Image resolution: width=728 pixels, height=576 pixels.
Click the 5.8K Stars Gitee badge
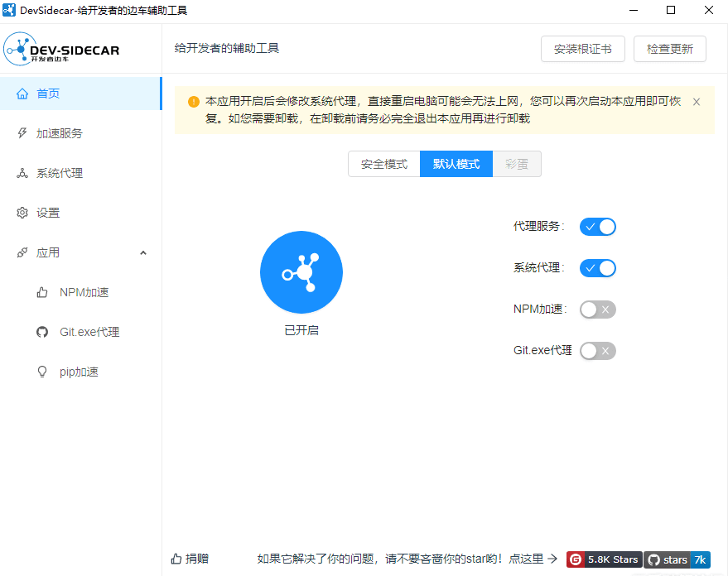pos(603,559)
